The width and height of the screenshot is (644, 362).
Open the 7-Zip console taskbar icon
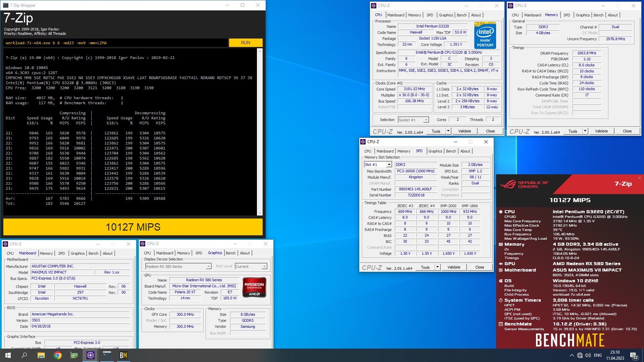[107, 355]
